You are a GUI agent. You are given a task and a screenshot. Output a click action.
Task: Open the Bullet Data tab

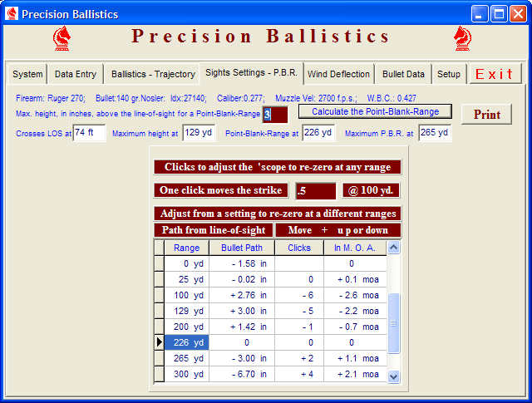pyautogui.click(x=403, y=74)
